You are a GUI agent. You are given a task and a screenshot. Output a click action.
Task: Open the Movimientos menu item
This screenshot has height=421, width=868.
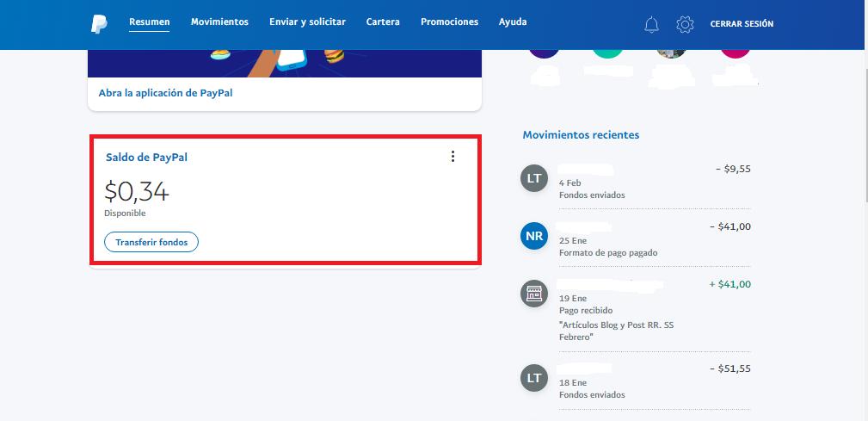click(x=219, y=22)
